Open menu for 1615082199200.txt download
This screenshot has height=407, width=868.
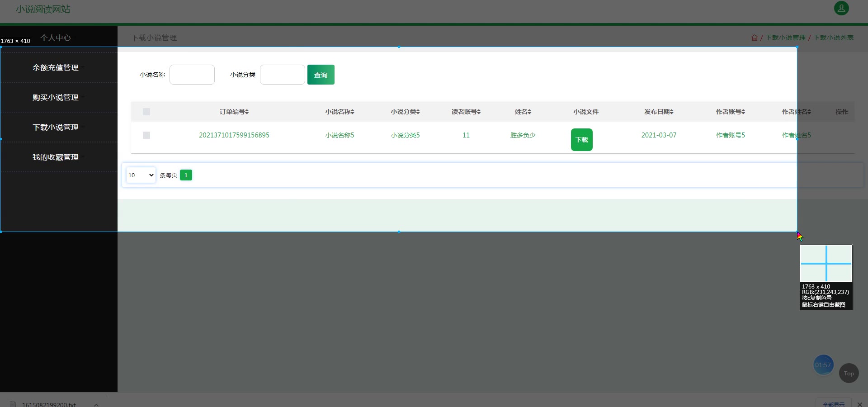pyautogui.click(x=96, y=404)
